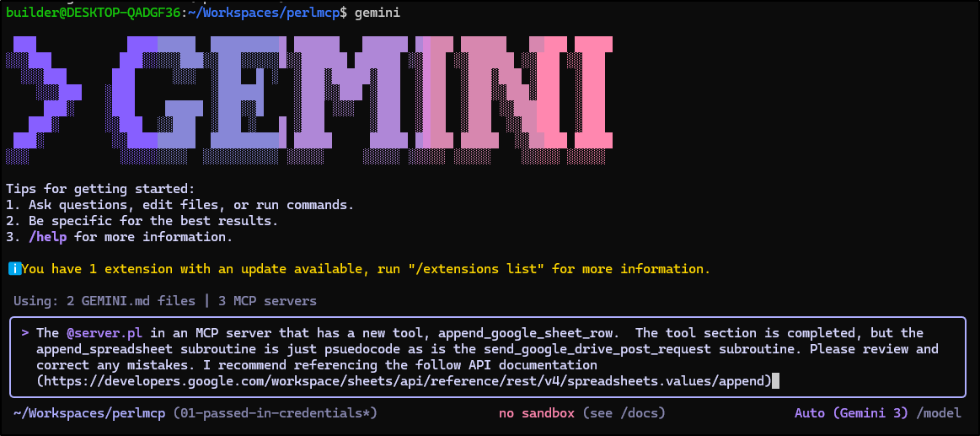
Task: Click the blue info icon before update notice
Action: pos(14,269)
